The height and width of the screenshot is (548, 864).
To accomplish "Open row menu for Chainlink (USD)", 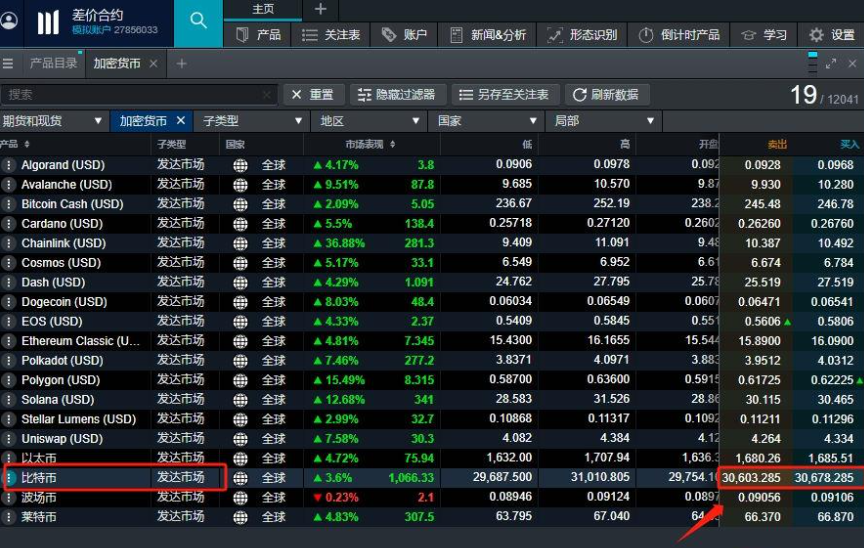I will coord(8,243).
